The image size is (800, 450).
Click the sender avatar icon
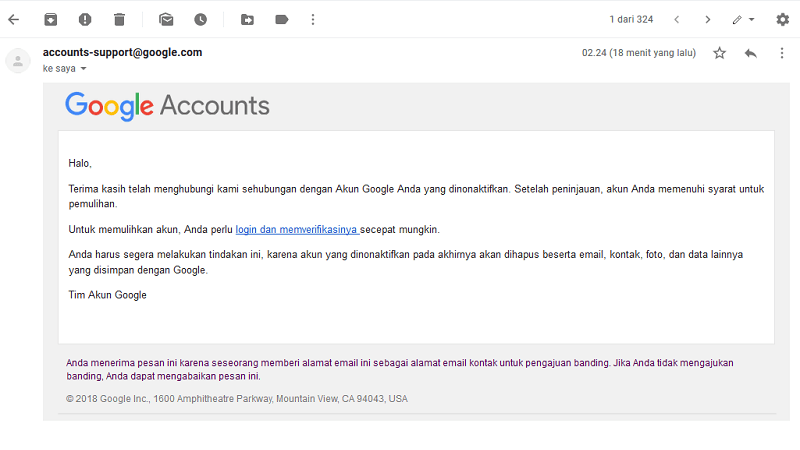coord(18,61)
